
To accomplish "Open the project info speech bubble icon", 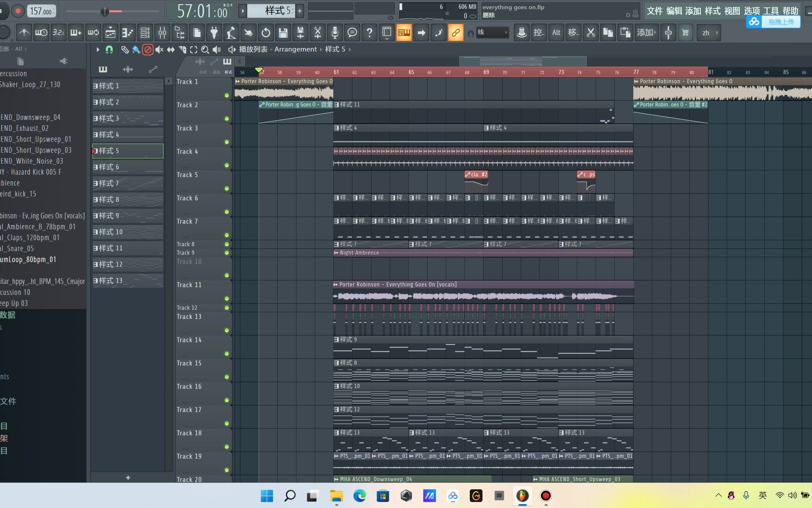I will (x=352, y=33).
